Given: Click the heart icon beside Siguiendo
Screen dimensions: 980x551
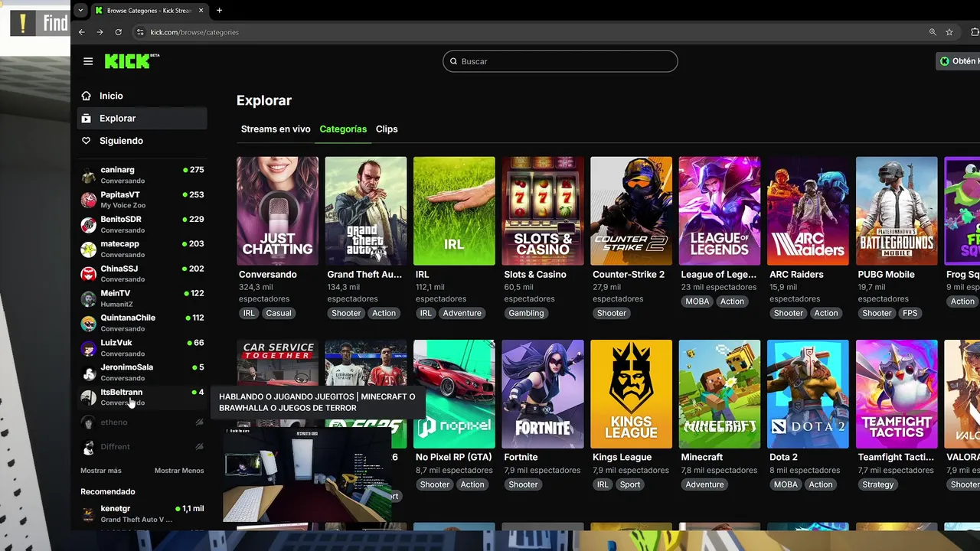Looking at the screenshot, I should (87, 141).
